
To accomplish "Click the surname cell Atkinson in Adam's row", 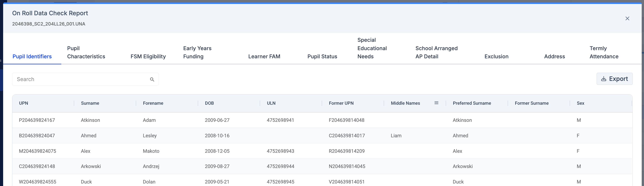I will 90,120.
